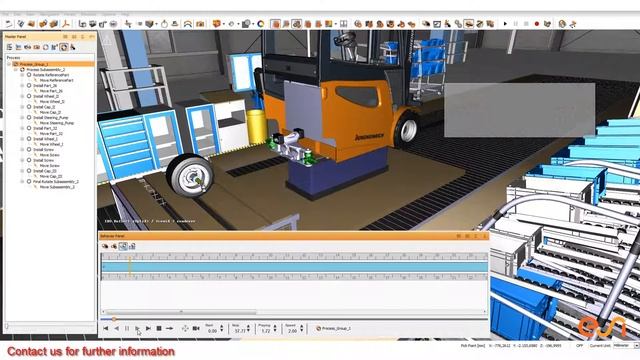The width and height of the screenshot is (640, 360).
Task: Click the OFF indicator in status bar
Action: coord(579,346)
